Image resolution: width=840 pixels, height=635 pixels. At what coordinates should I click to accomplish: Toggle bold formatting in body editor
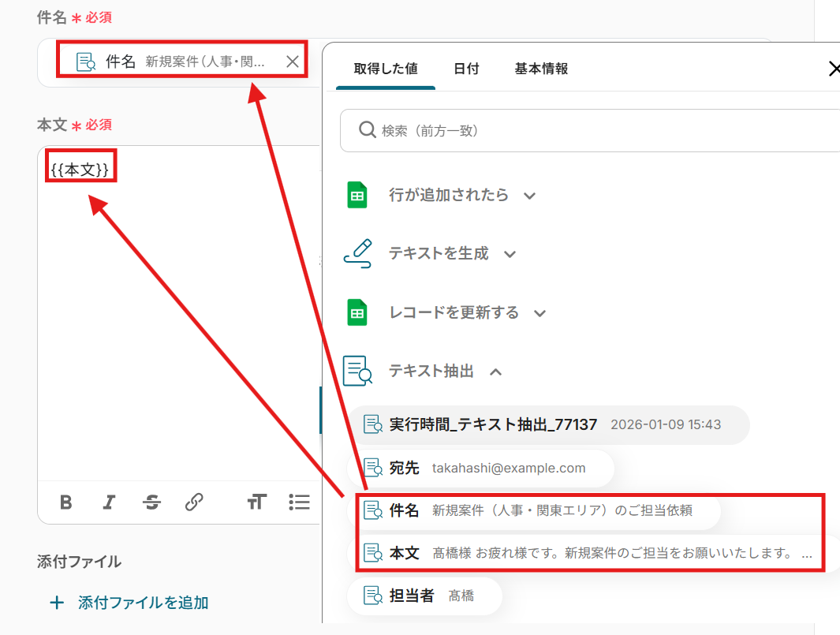(x=66, y=502)
